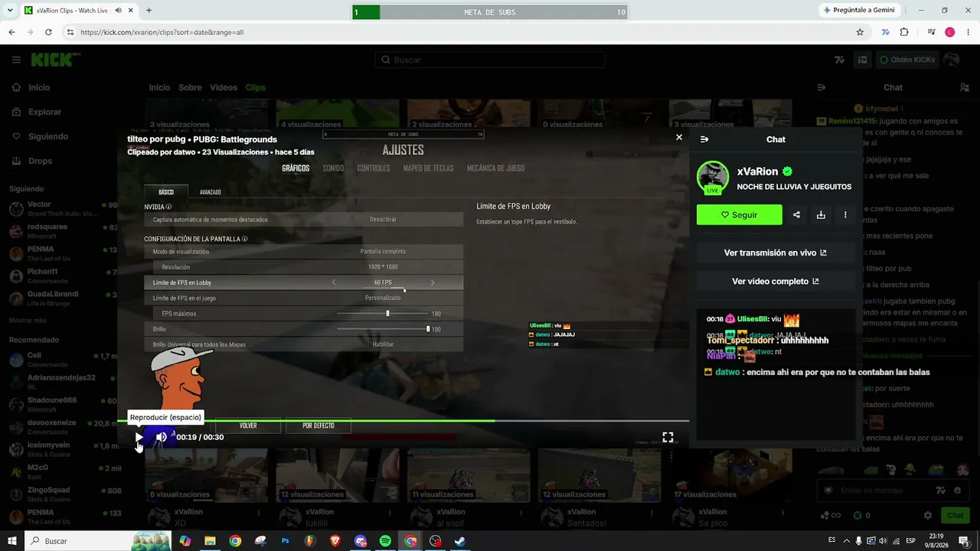
Task: Open the Chrome three-dot menu
Action: click(x=967, y=32)
